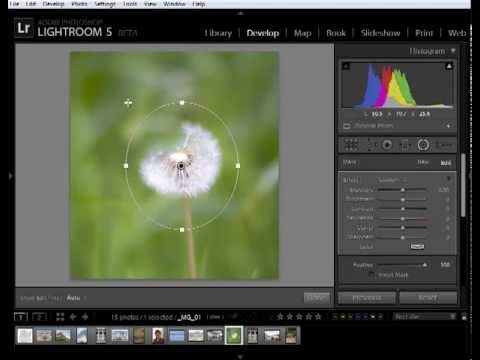Image resolution: width=480 pixels, height=360 pixels.
Task: Select the Spot Removal tool icon
Action: (372, 145)
